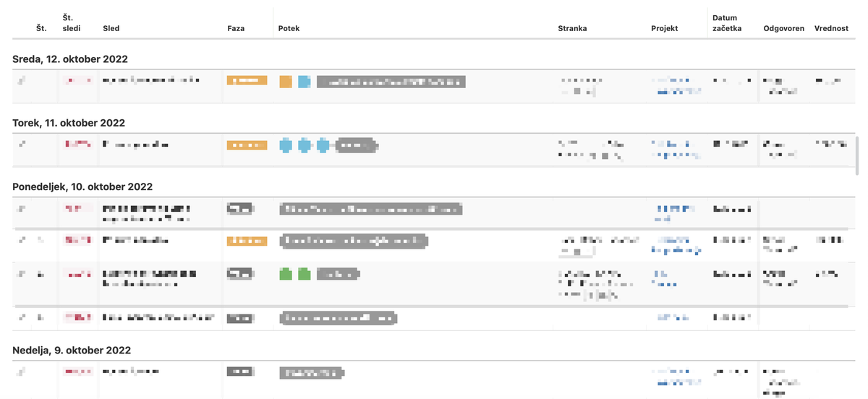
Task: Click the second green Potek icon in the 10. oktober rows
Action: (x=305, y=274)
